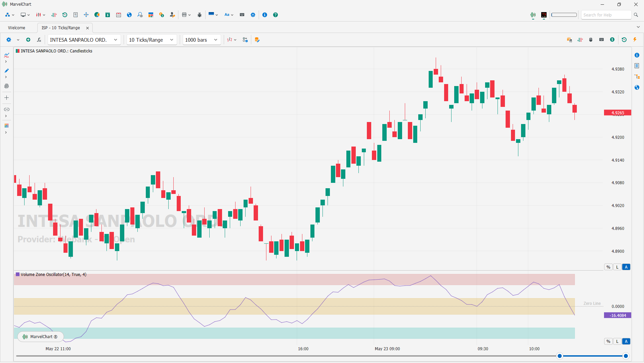The width and height of the screenshot is (644, 363).
Task: Toggle percent scale on oscillator pane
Action: 608,341
